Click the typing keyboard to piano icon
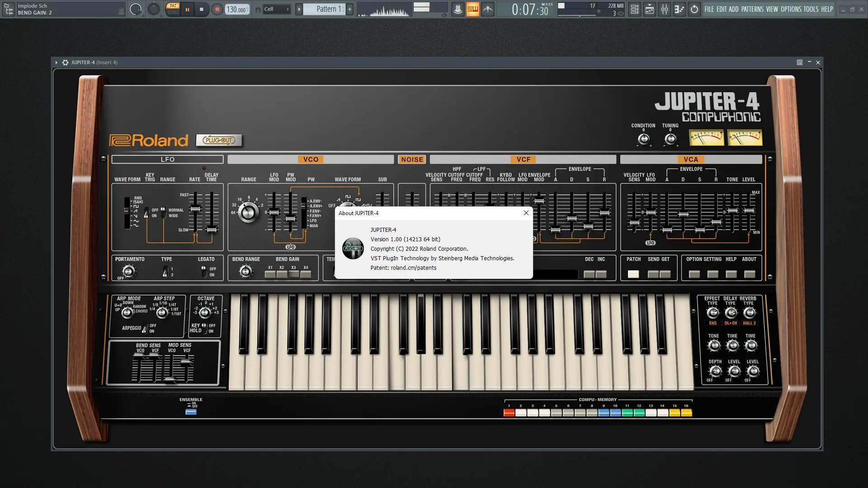Viewport: 868px width, 488px height. point(472,9)
